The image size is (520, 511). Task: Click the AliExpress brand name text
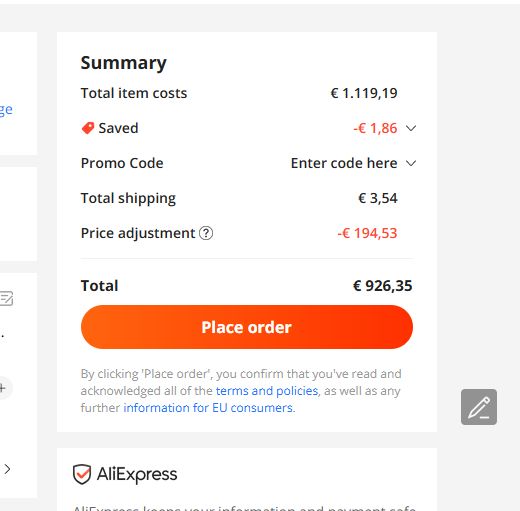137,474
